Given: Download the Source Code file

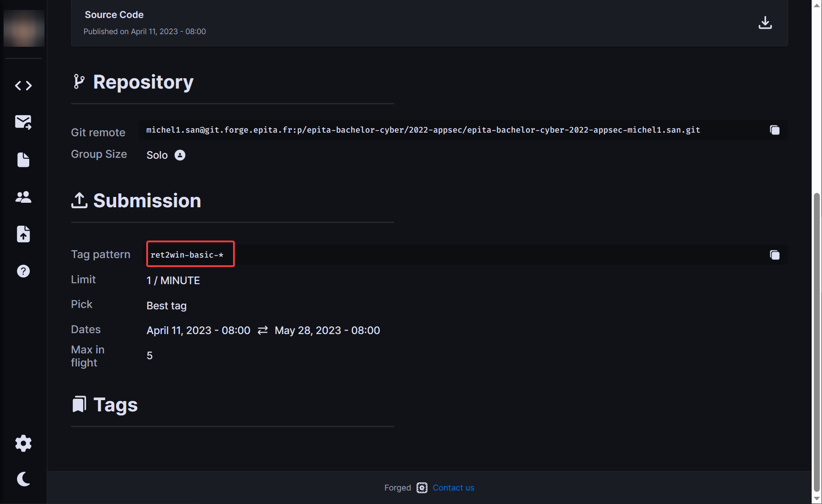Looking at the screenshot, I should (765, 22).
